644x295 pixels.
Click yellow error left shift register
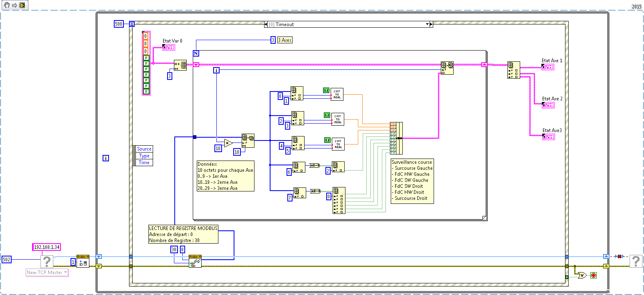pos(99,266)
